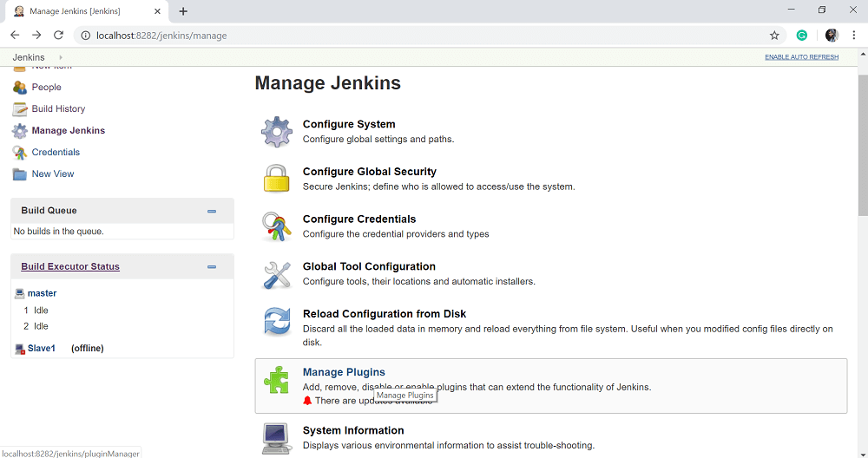Open the Slave1 node link
This screenshot has width=868, height=458.
click(42, 349)
